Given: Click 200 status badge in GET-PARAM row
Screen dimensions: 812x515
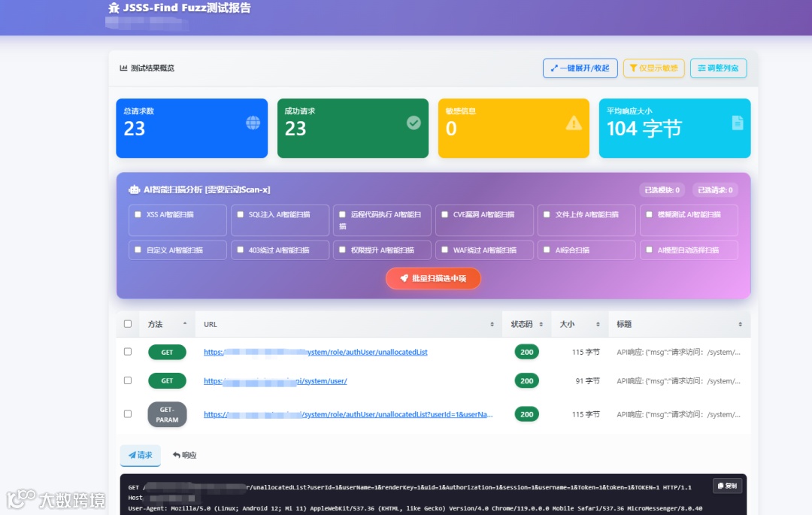Looking at the screenshot, I should [526, 414].
